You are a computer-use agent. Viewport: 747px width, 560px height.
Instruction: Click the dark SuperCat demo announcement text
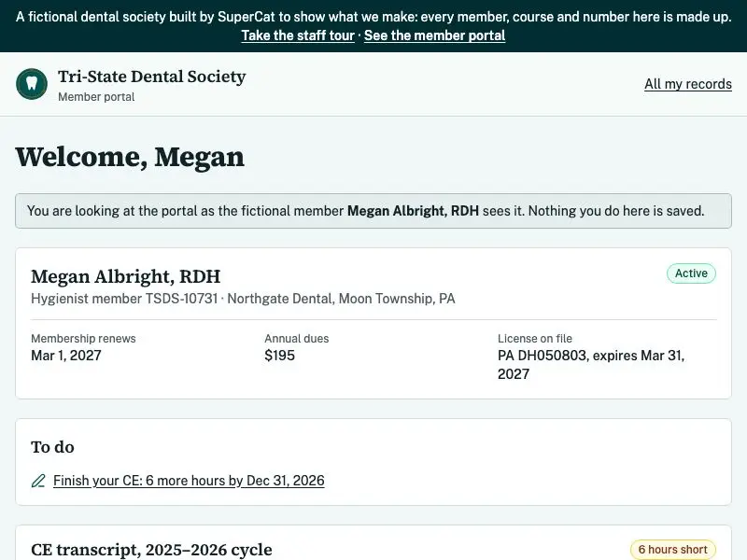click(x=373, y=17)
